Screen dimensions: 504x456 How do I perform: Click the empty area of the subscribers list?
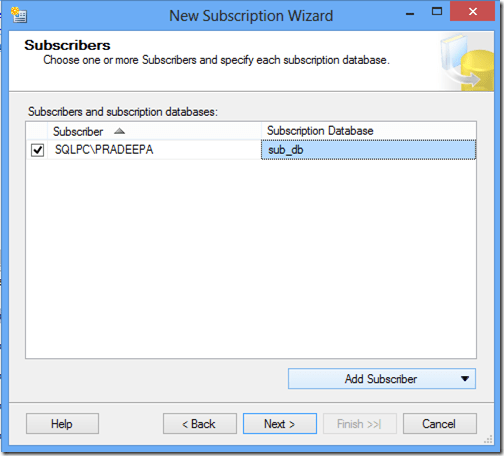(251, 259)
